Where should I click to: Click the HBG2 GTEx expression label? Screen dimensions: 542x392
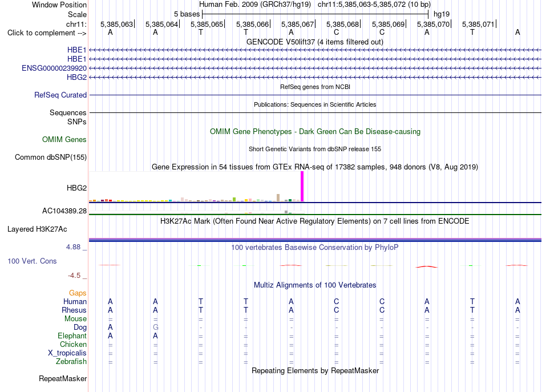(x=76, y=188)
